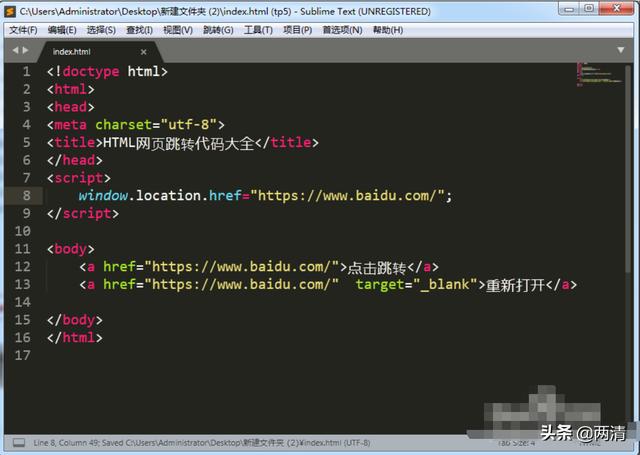Click the "utf-8" string value

(x=188, y=125)
